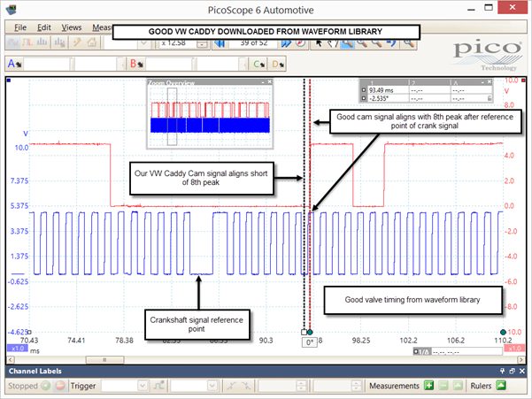Image resolution: width=532 pixels, height=399 pixels.
Task: Select Scope mode icon in toolbar
Action: tap(13, 43)
